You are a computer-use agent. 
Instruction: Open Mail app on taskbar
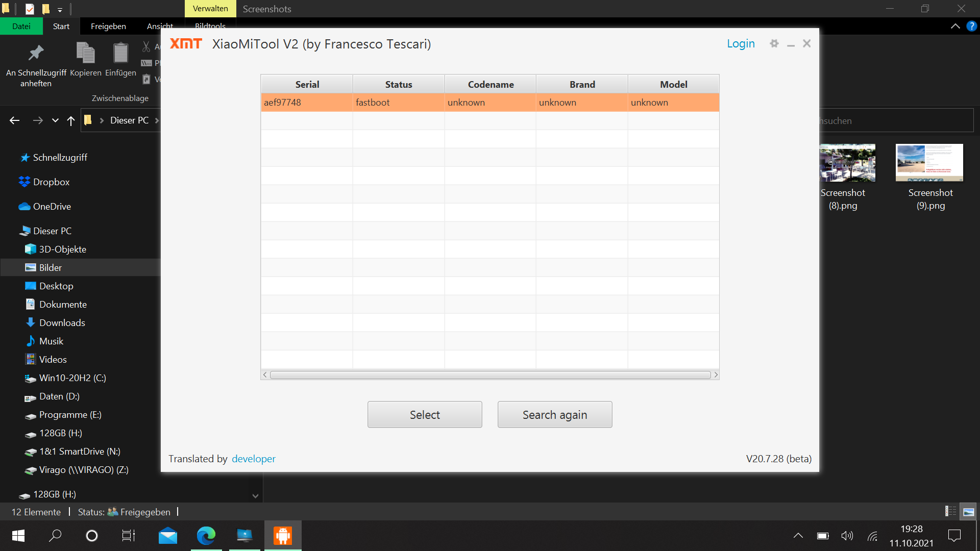pyautogui.click(x=168, y=536)
